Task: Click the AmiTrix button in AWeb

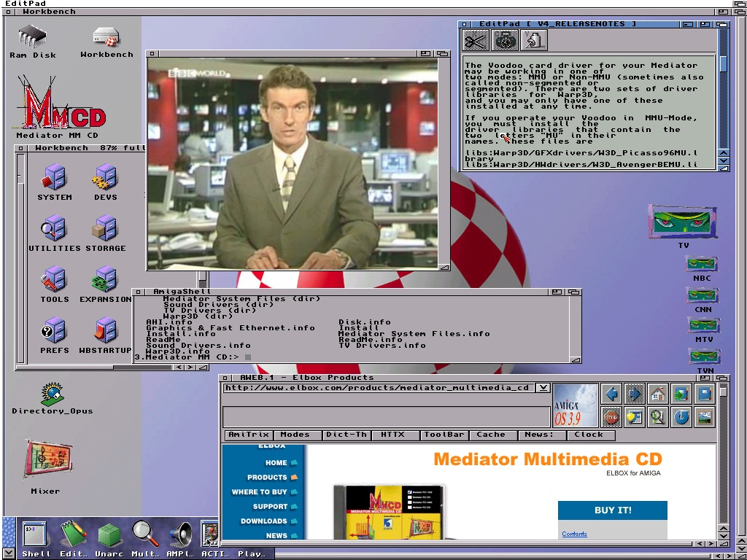Action: coord(249,435)
